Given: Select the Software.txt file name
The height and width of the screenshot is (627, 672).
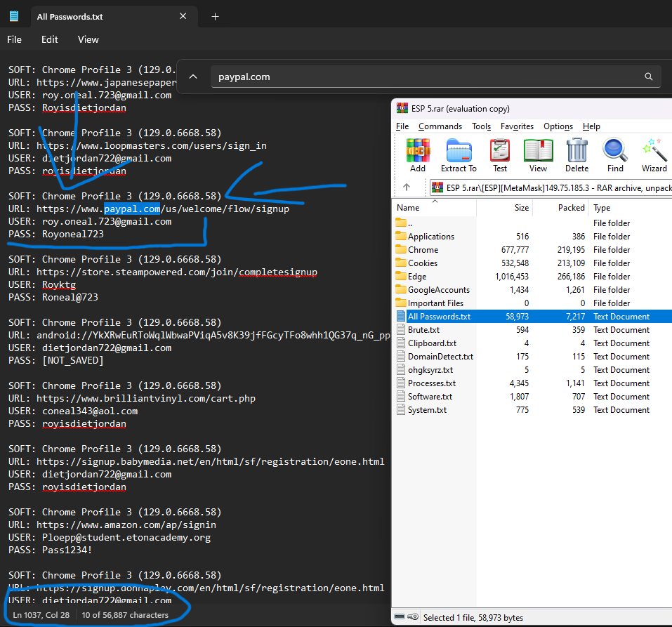Looking at the screenshot, I should pyautogui.click(x=430, y=397).
